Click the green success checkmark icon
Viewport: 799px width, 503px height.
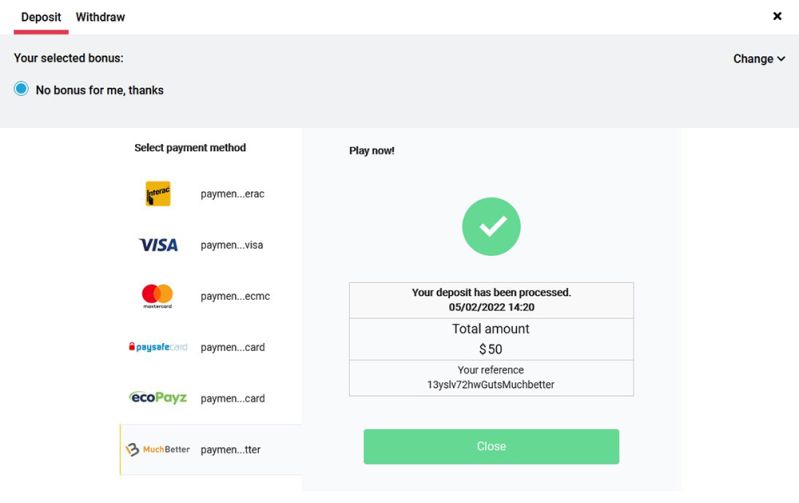coord(491,227)
